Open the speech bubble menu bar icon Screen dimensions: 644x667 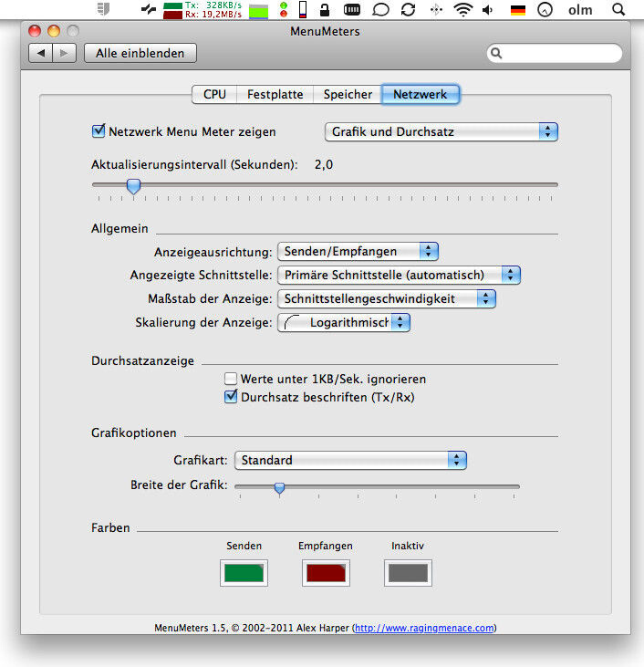[380, 9]
